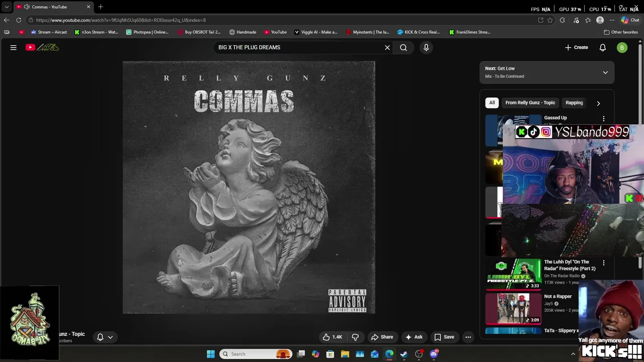Open File Explorer from the taskbar
Viewport: 644px width, 362px height.
point(345,354)
